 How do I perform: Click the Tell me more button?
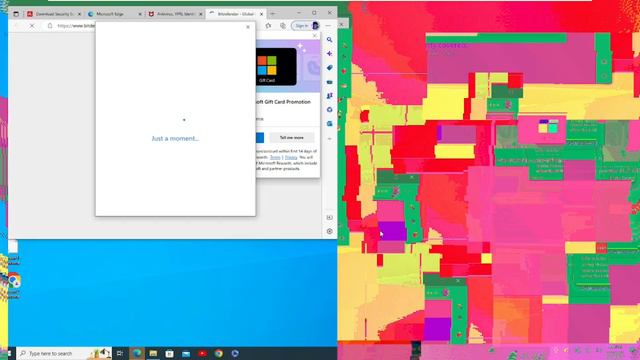coord(291,138)
